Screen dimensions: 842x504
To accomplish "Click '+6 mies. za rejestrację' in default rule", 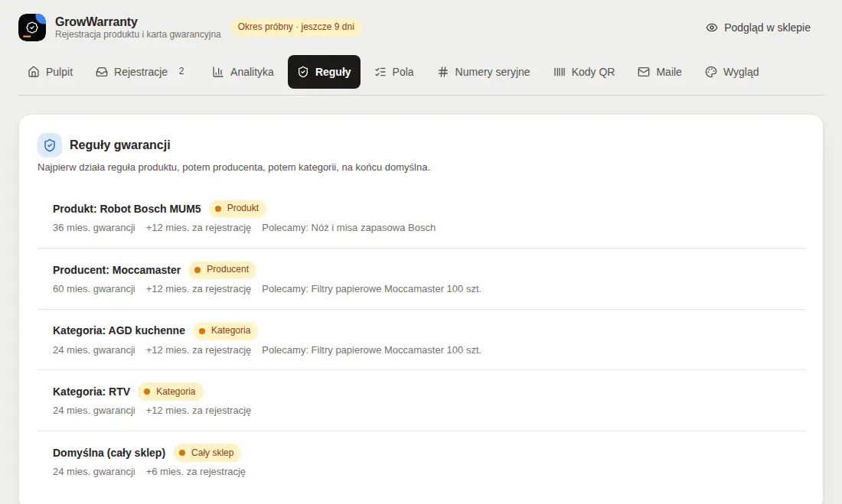I will click(x=195, y=472).
